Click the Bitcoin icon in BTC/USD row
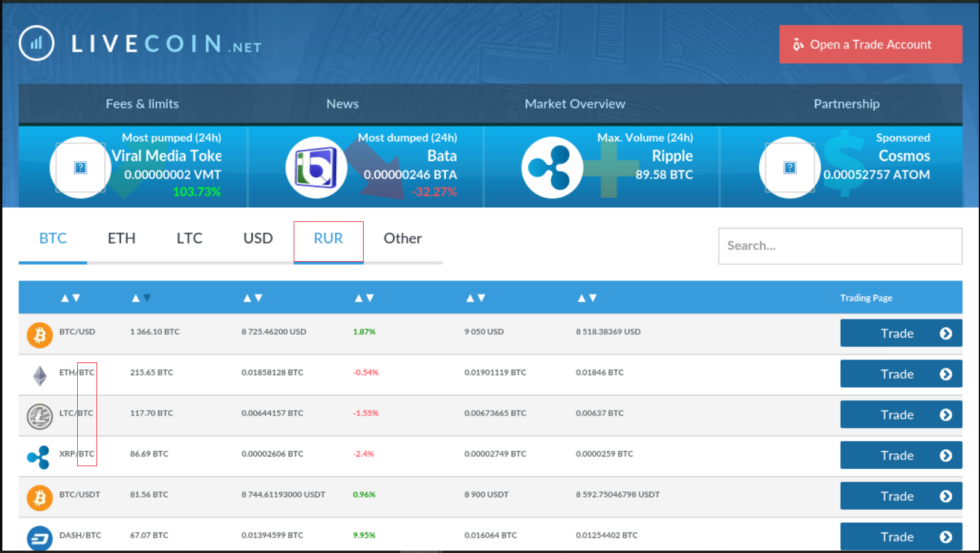980x553 pixels. pos(40,334)
